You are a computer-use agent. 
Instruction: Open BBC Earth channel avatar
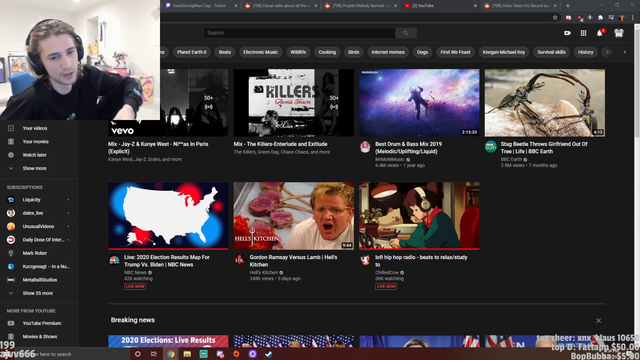point(490,147)
